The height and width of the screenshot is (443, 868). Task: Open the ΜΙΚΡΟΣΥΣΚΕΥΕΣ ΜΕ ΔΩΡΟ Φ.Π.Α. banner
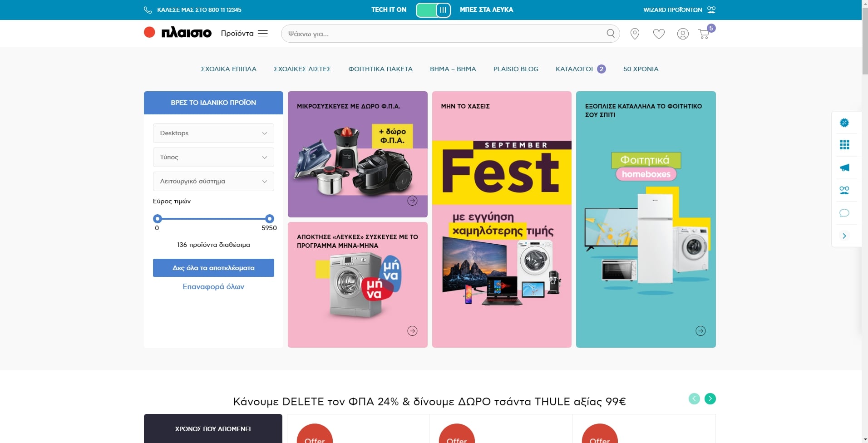[x=358, y=154]
